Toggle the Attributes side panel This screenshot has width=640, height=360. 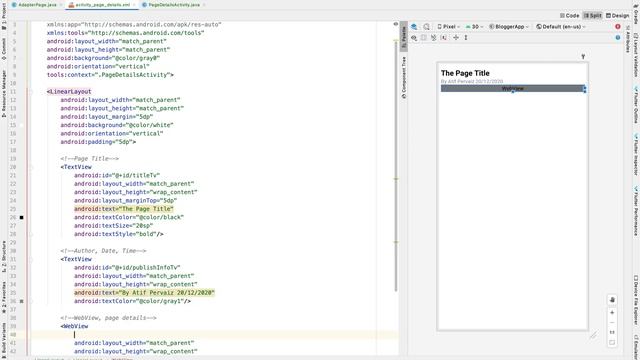[x=627, y=39]
